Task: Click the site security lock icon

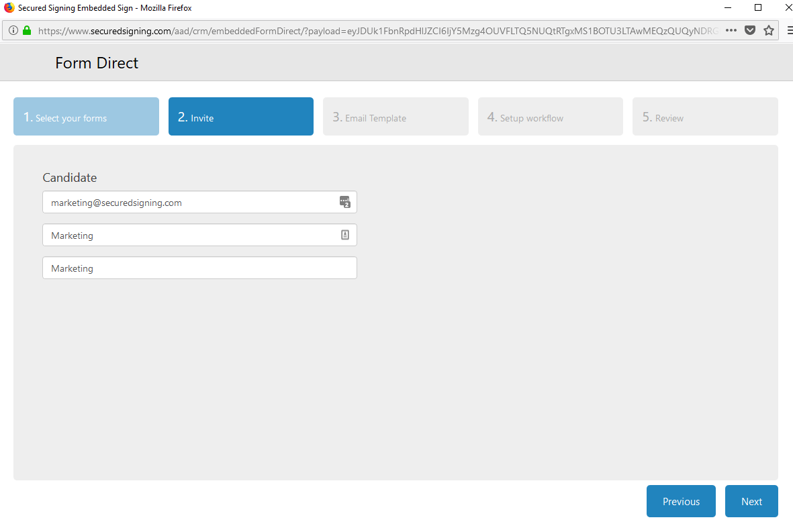Action: tap(27, 30)
